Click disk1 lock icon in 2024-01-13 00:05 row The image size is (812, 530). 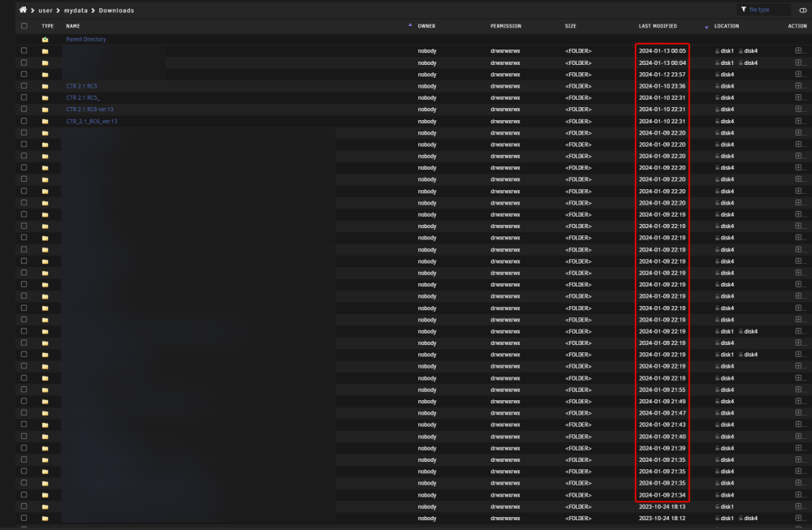pos(717,51)
